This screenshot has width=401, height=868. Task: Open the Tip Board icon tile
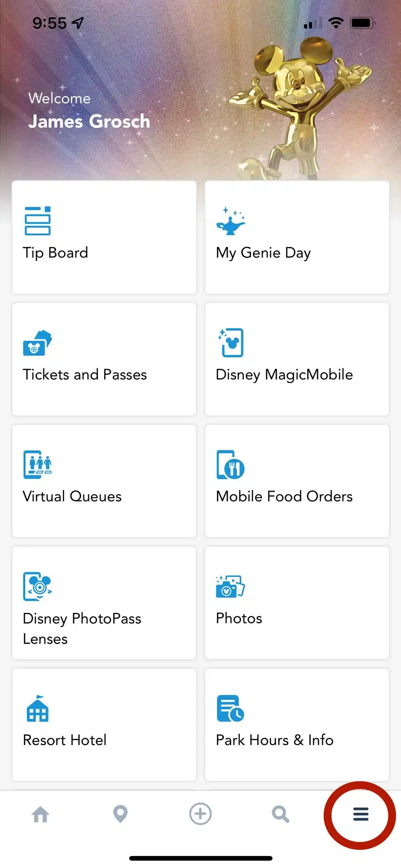coord(37,221)
